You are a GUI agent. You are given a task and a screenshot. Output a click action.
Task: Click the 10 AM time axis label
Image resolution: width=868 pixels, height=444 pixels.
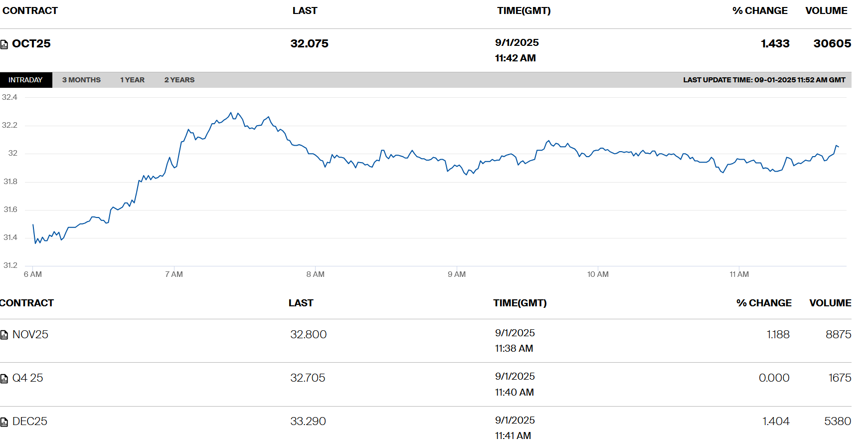point(598,274)
